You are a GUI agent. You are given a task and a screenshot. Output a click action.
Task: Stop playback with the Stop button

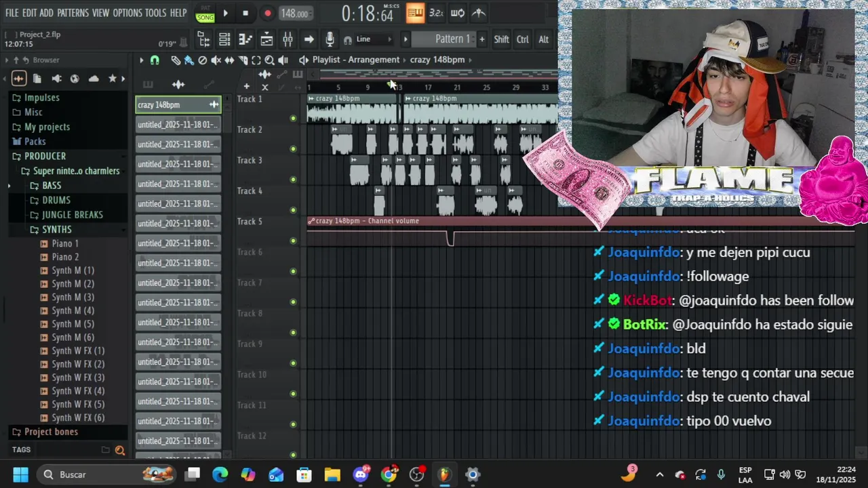click(x=245, y=13)
